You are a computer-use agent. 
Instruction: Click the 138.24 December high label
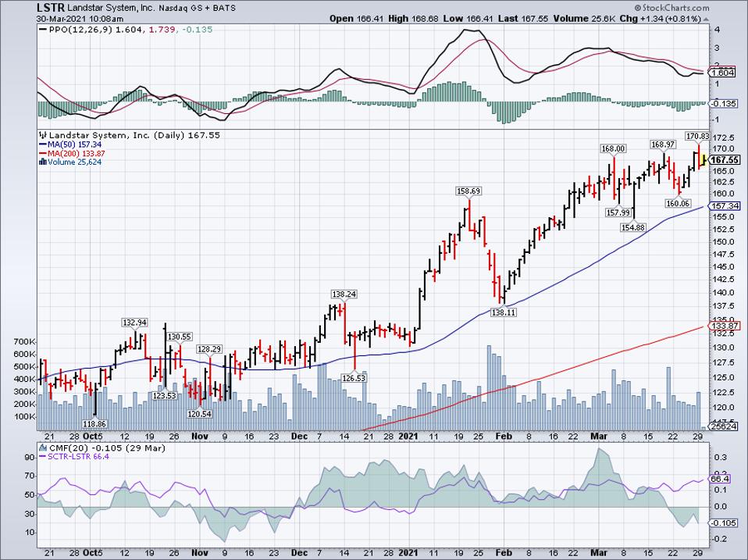(344, 294)
